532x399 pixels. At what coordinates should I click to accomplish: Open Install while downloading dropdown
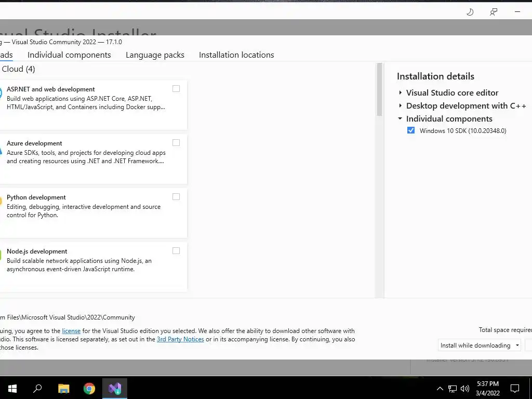click(x=479, y=345)
